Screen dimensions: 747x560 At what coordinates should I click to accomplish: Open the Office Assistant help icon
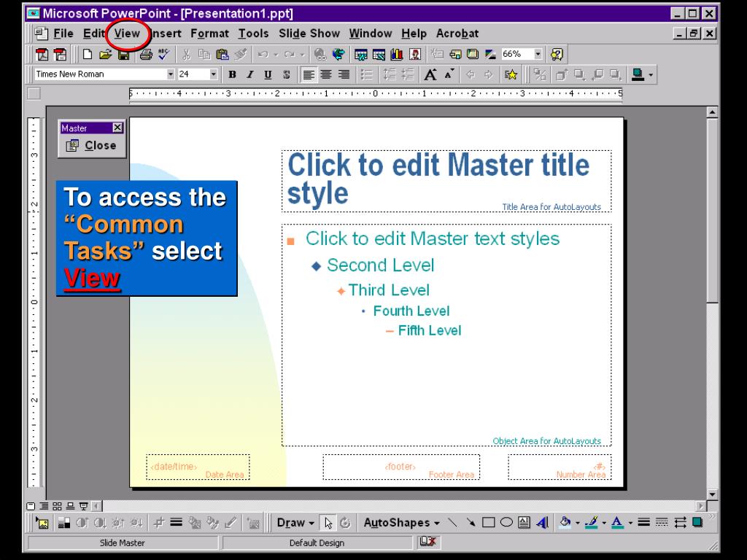pos(557,54)
